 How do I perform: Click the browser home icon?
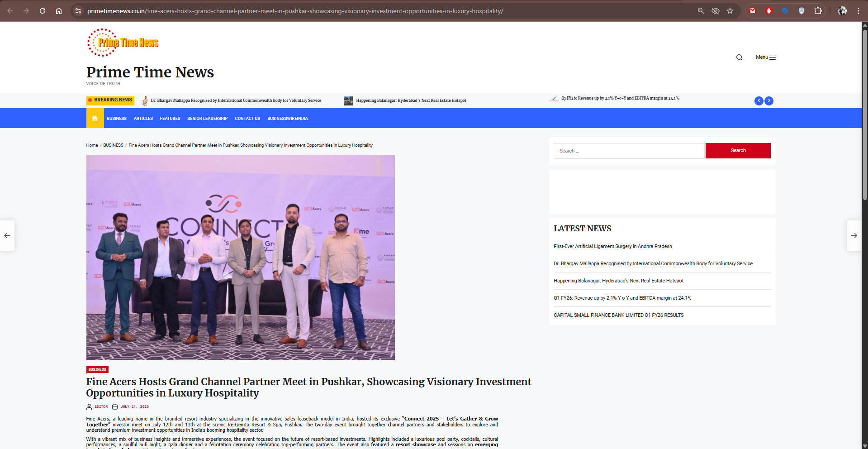[59, 11]
